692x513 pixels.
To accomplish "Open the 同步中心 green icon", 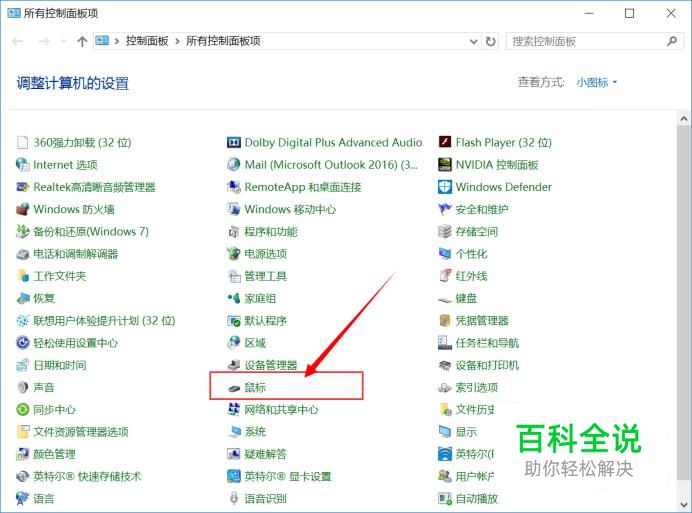I will coord(22,410).
